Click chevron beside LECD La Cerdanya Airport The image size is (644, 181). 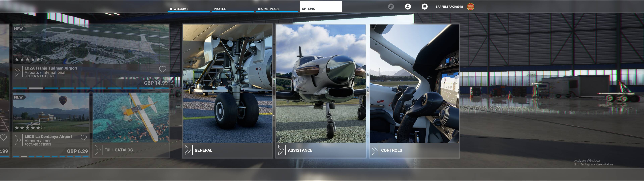click(18, 140)
